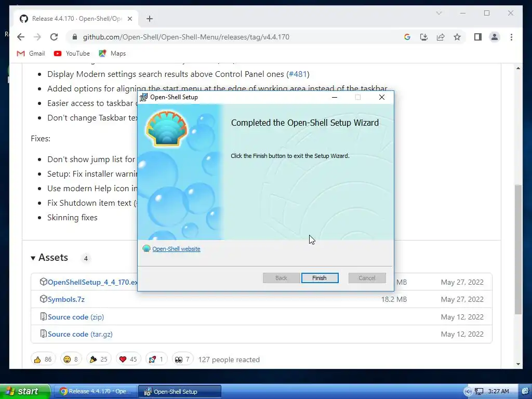Image resolution: width=532 pixels, height=399 pixels.
Task: Switch to Chrome Release 4.4.170 taskbar button
Action: pyautogui.click(x=96, y=391)
